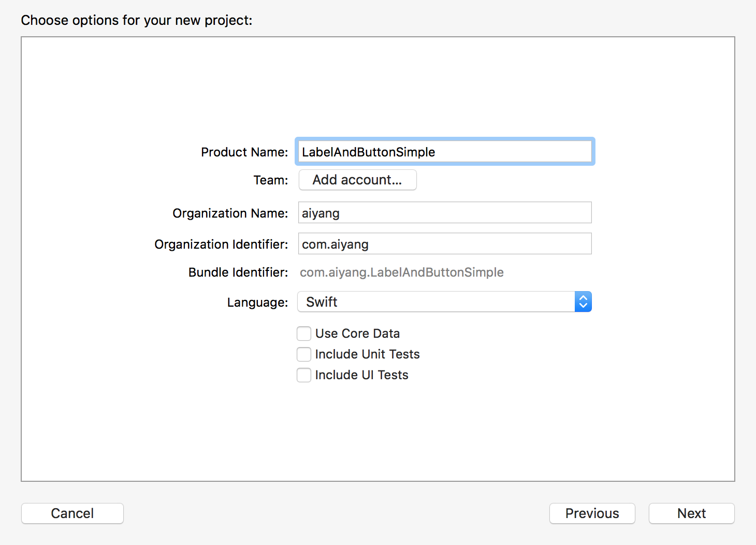Screen dimensions: 756x545
Task: Click the "Organization Name:" label
Action: pyautogui.click(x=230, y=213)
